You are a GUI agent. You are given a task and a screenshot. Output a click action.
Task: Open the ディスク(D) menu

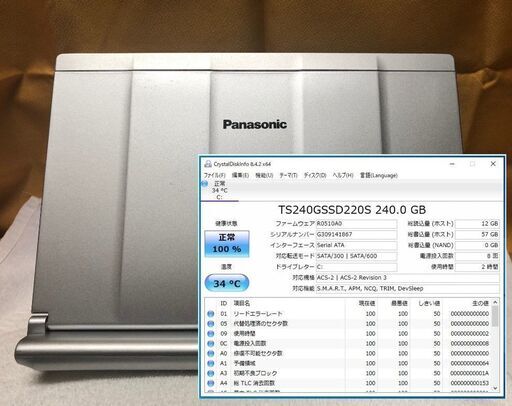[315, 175]
